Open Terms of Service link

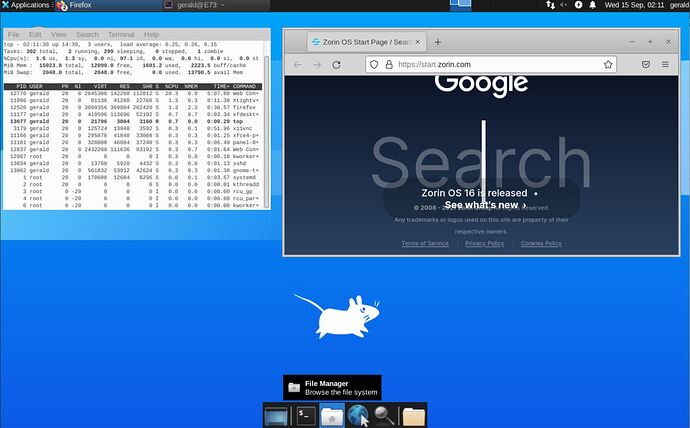click(x=425, y=243)
